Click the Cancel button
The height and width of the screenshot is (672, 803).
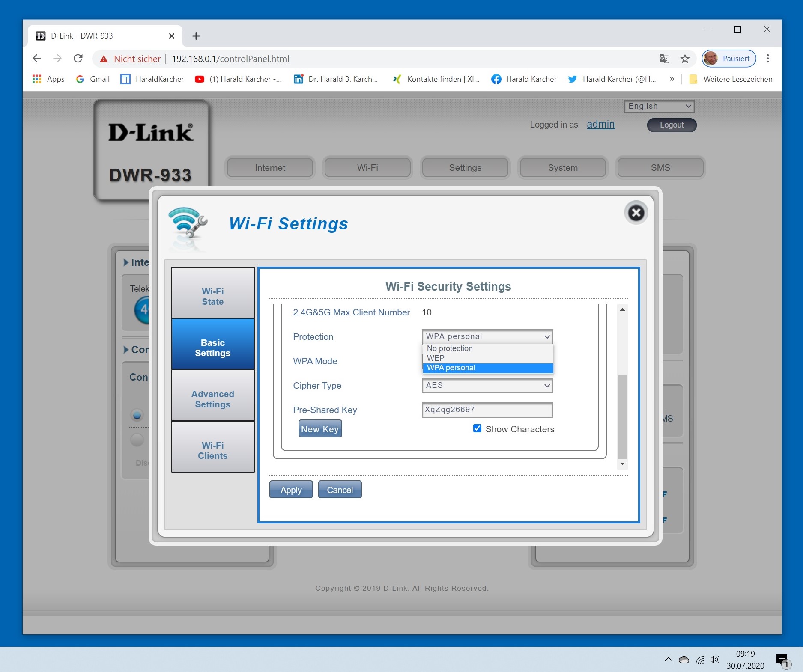[340, 490]
